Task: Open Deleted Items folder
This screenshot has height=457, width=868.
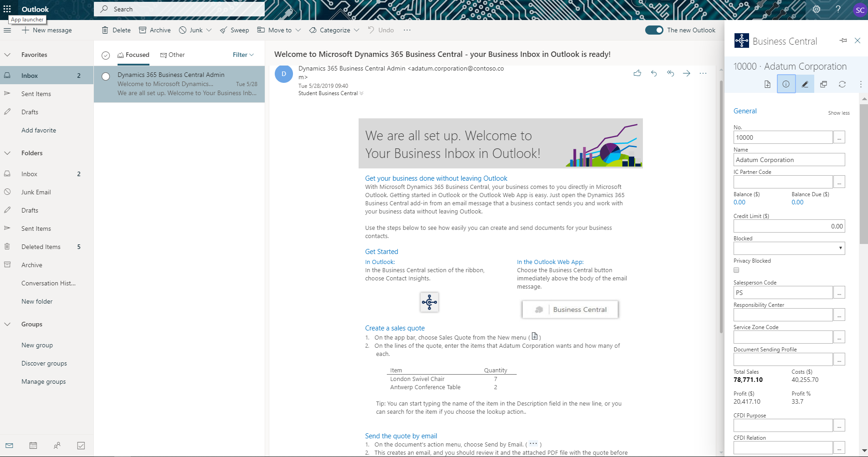Action: (x=47, y=247)
